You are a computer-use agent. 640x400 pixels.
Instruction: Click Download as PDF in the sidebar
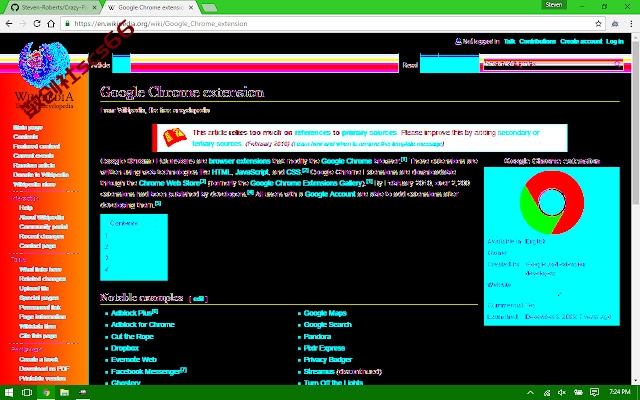(x=44, y=369)
